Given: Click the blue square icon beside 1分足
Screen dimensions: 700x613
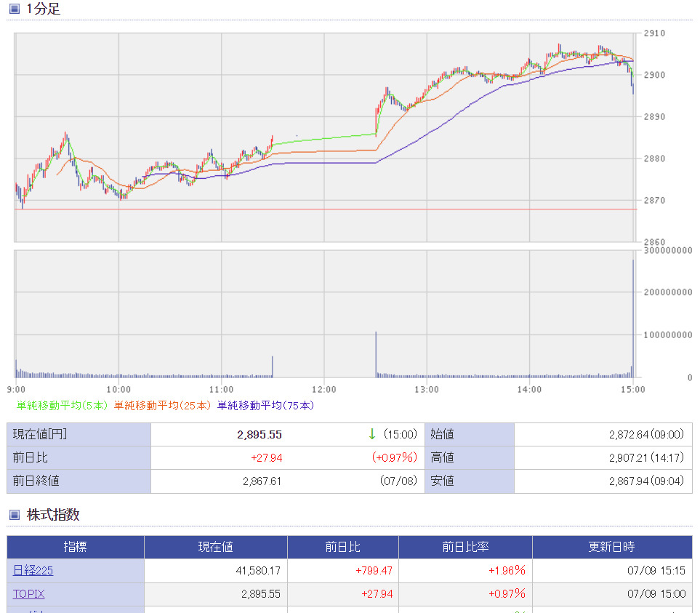Looking at the screenshot, I should pos(15,9).
